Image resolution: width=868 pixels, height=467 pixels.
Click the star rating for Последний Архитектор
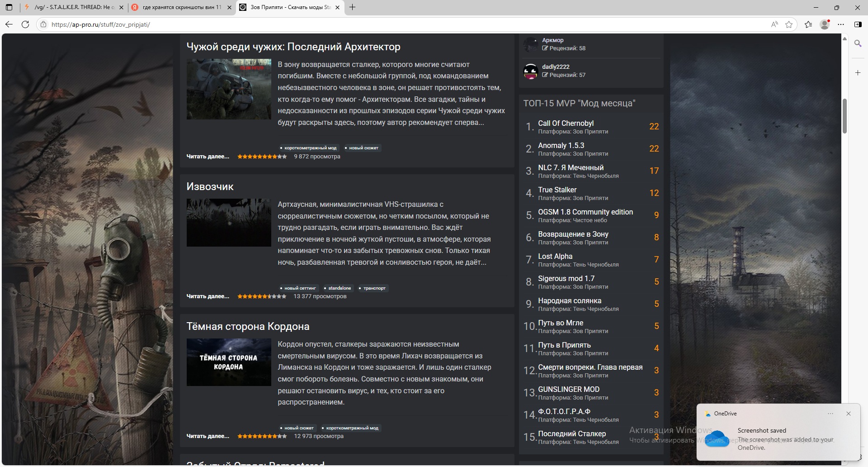262,157
